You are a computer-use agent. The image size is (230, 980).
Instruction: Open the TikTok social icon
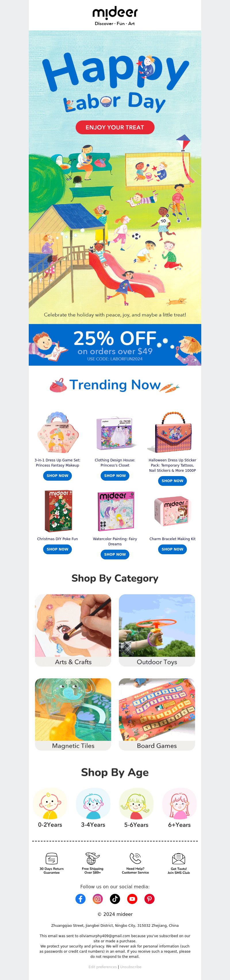pos(115,899)
